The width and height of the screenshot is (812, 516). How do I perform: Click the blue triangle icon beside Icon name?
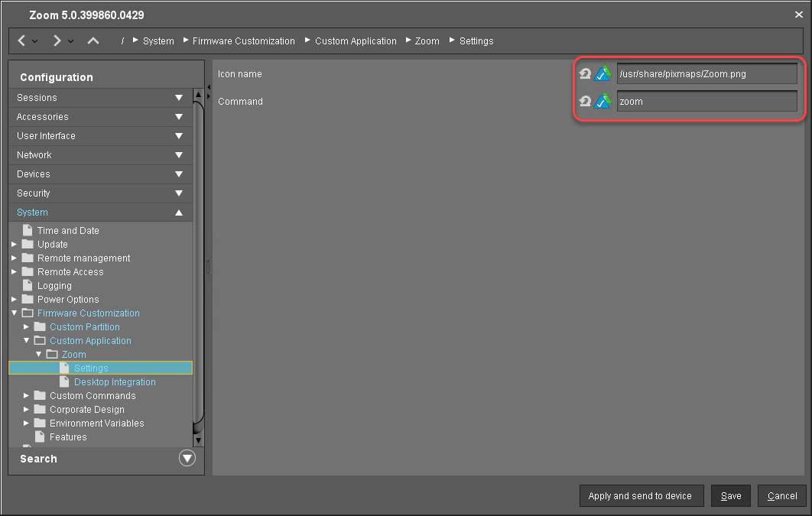603,74
